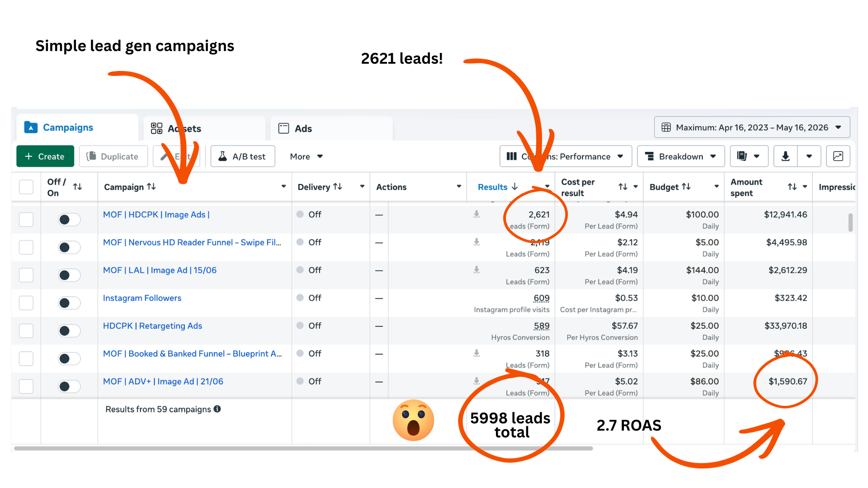Click the plus icon on Create button
Screen dimensions: 868x488
28,156
